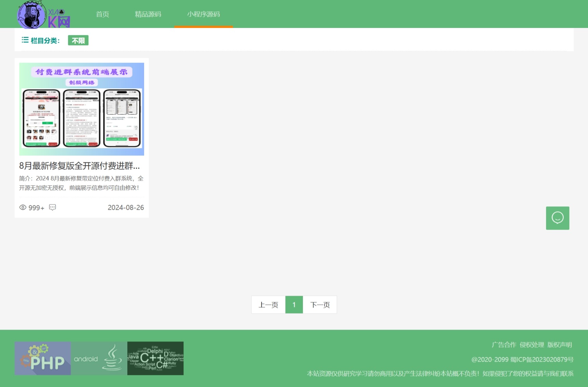Click the comment bubble icon
588x387 pixels.
click(x=52, y=207)
